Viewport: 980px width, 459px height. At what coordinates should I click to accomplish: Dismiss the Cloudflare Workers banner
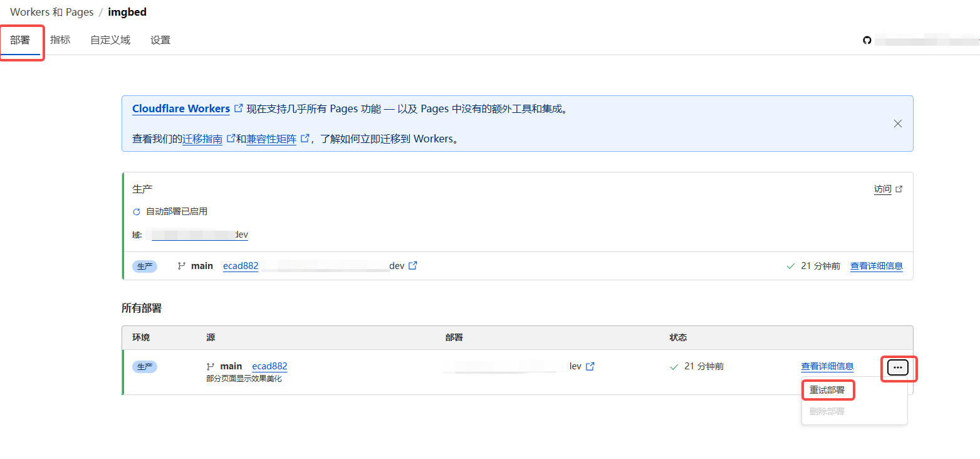tap(897, 124)
